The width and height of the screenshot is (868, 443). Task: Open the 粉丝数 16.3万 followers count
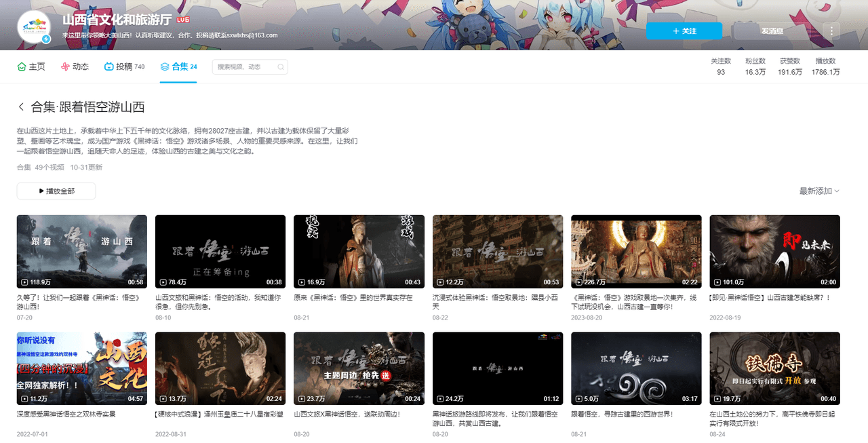coord(754,66)
